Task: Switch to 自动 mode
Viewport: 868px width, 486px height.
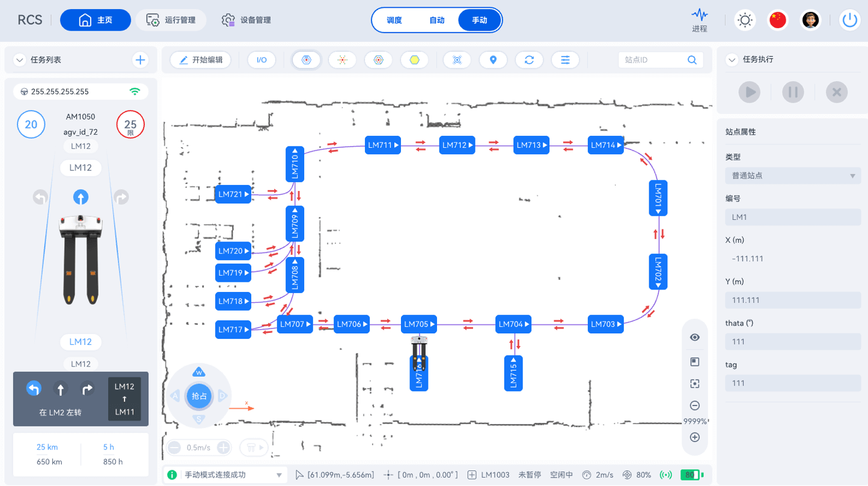Action: coord(437,20)
